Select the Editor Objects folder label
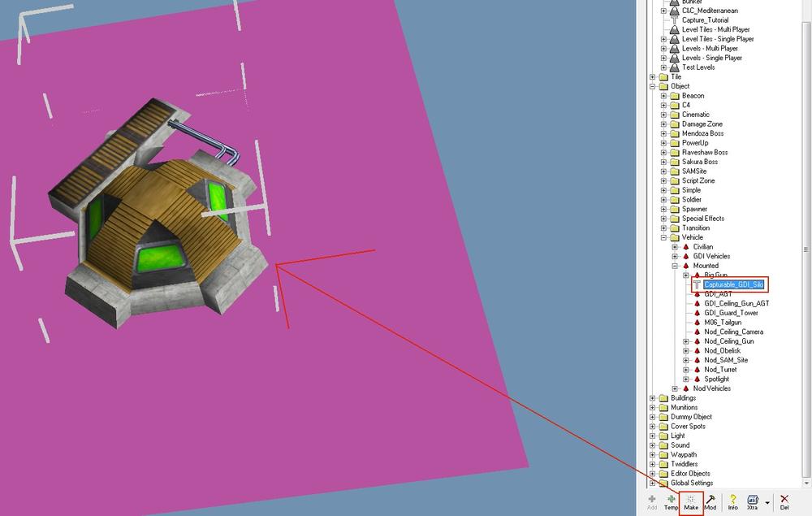This screenshot has height=516, width=812. [689, 474]
